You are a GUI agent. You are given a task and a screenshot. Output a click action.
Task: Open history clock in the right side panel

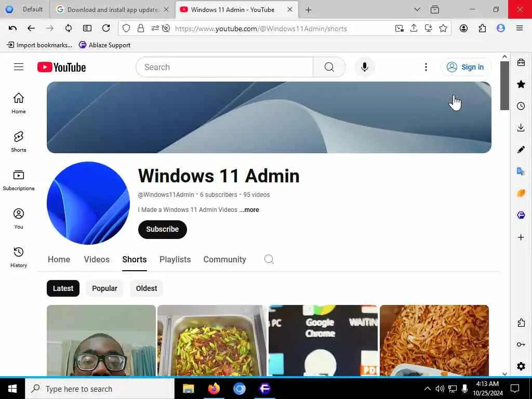(521, 106)
